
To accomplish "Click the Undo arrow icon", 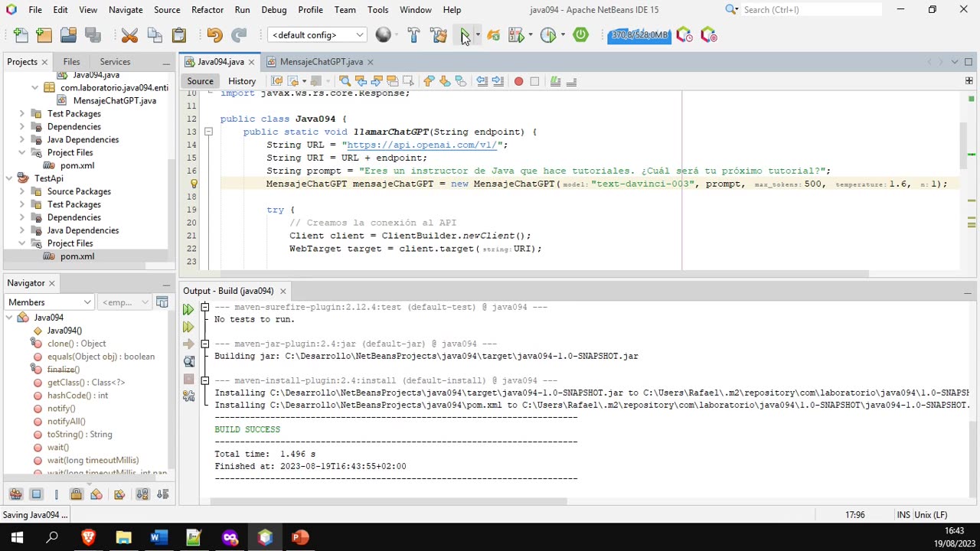I will pos(214,35).
